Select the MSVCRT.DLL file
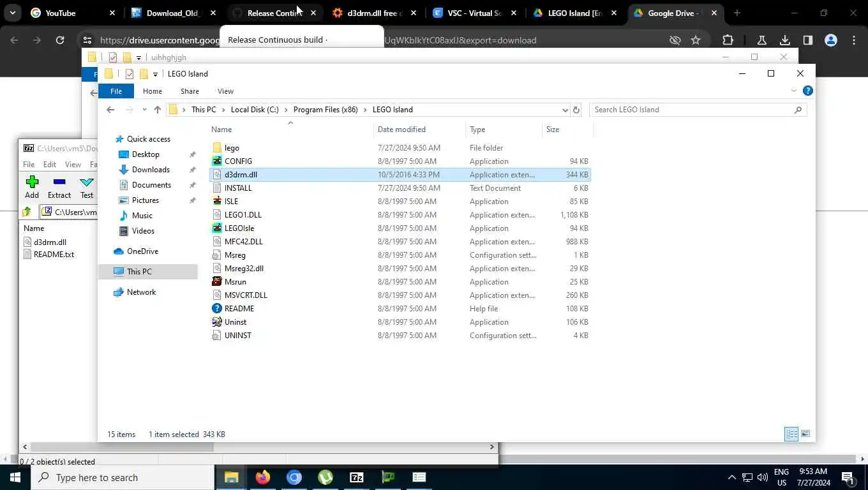The height and width of the screenshot is (490, 868). click(x=246, y=295)
